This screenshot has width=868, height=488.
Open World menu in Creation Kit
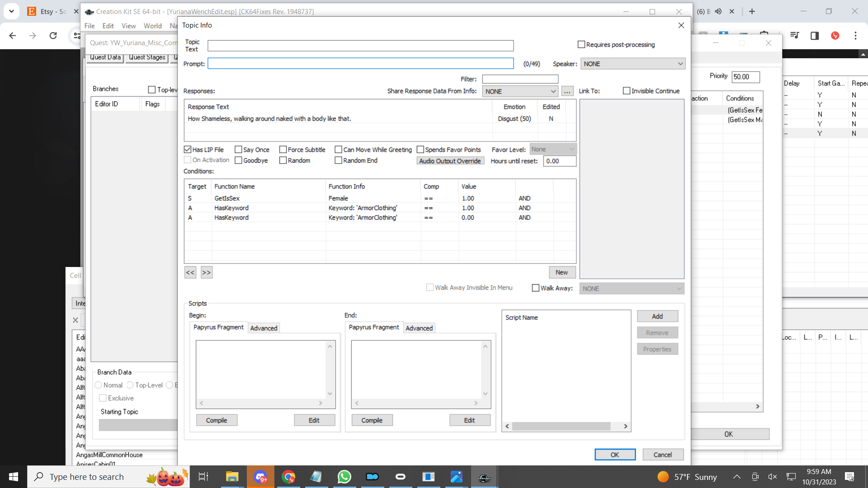(153, 26)
